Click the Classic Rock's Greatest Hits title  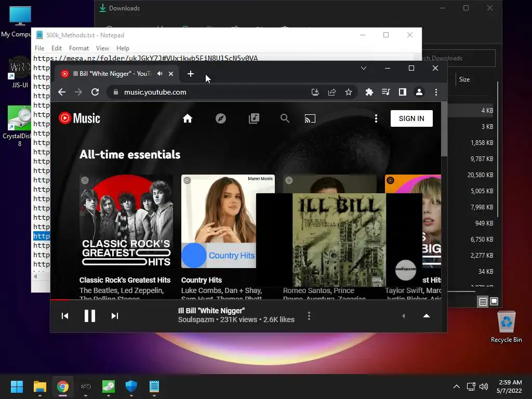pyautogui.click(x=125, y=280)
